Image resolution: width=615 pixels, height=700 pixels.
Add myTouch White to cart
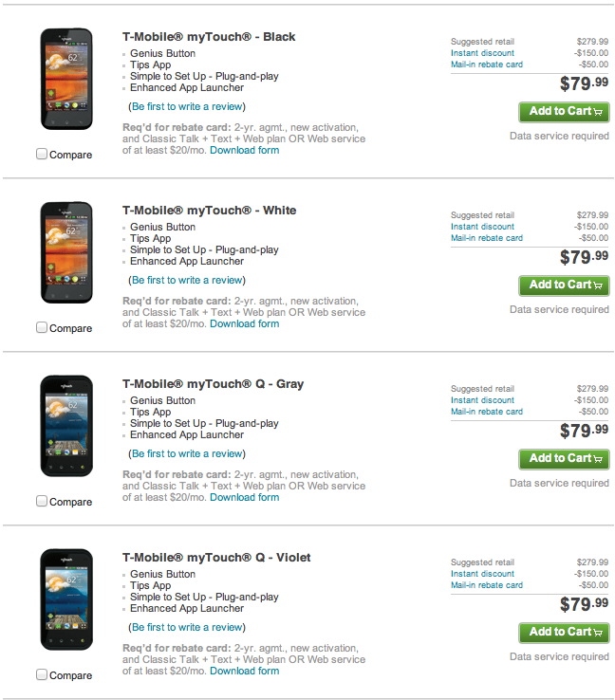[x=564, y=286]
